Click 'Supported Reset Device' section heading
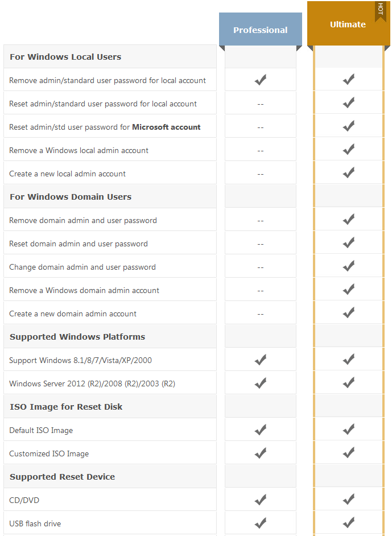The image size is (392, 536). click(62, 477)
